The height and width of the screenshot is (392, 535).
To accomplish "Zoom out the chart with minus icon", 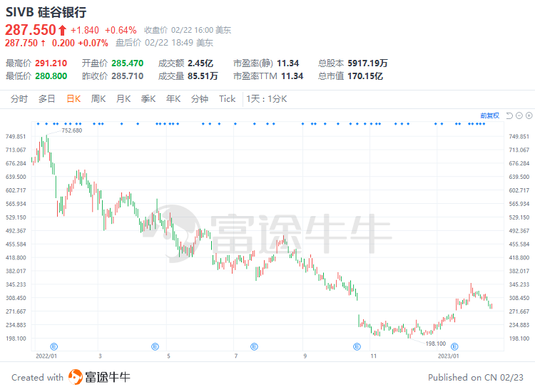I will click(519, 116).
